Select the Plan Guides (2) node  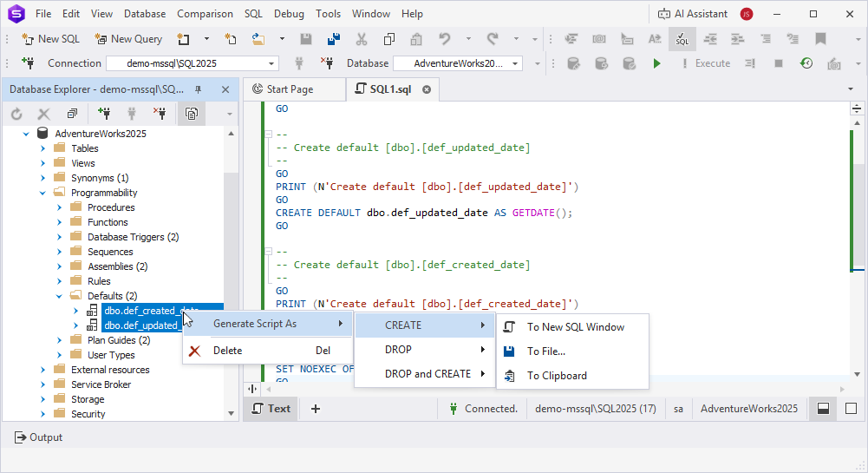click(119, 340)
